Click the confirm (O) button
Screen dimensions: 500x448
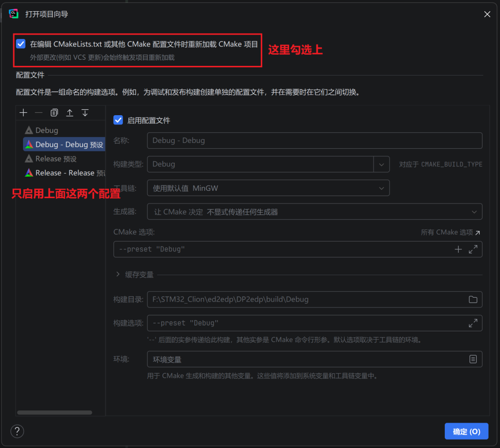coord(466,431)
